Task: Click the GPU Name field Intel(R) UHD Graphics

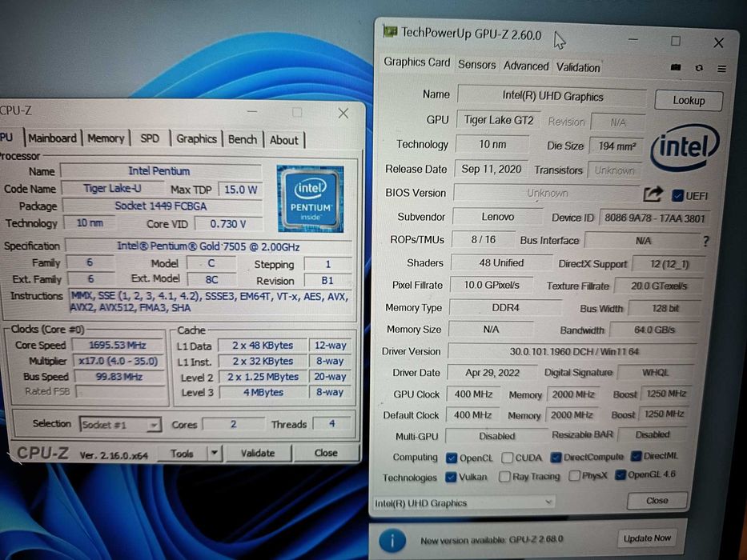Action: pos(552,96)
